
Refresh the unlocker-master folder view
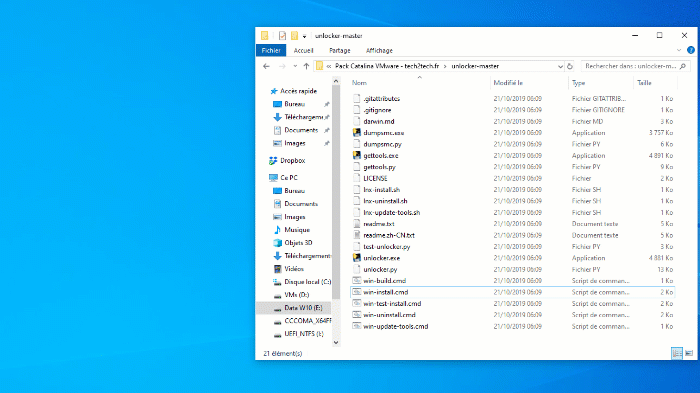coord(570,66)
